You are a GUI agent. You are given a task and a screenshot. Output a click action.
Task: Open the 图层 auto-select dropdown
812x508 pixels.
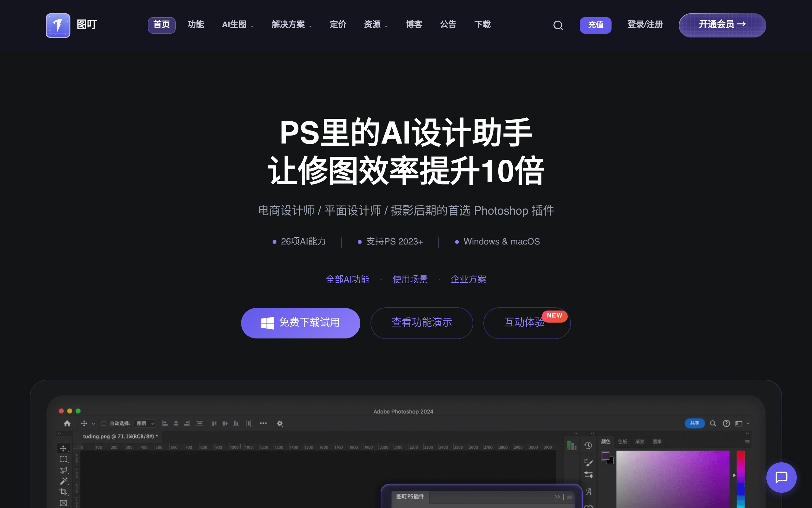tap(145, 423)
